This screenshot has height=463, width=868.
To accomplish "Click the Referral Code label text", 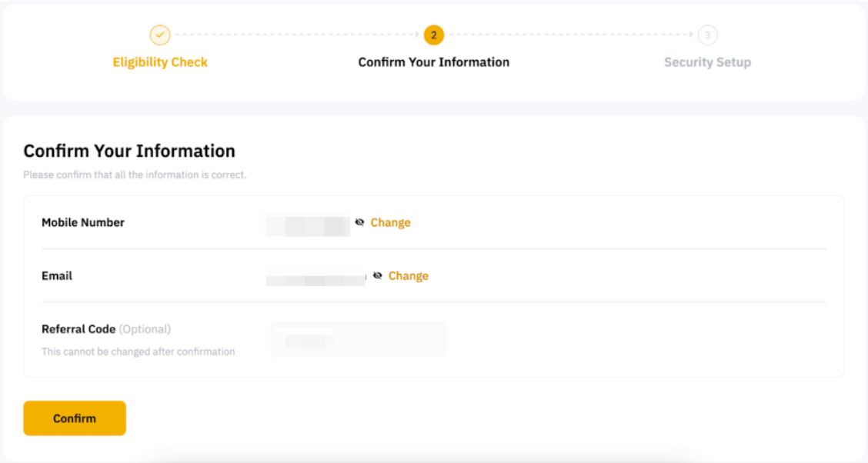I will click(78, 329).
